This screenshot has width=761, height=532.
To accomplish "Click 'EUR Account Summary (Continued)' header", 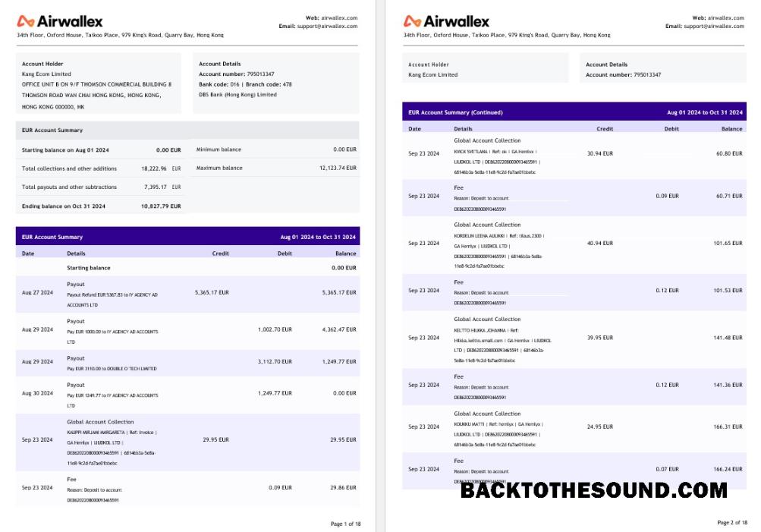I will (x=455, y=112).
